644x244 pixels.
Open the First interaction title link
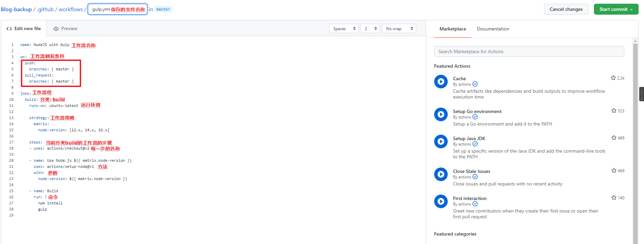point(470,198)
